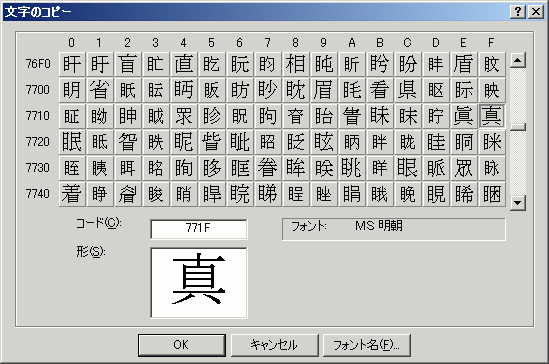This screenshot has width=549, height=364.
Task: Click the OK button
Action: 181,345
